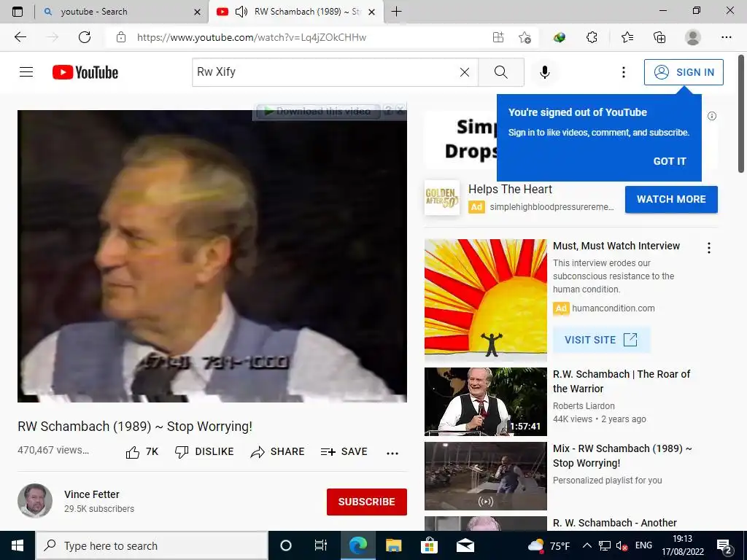747x560 pixels.
Task: Subscribe to Vince Fetter channel
Action: 366,502
